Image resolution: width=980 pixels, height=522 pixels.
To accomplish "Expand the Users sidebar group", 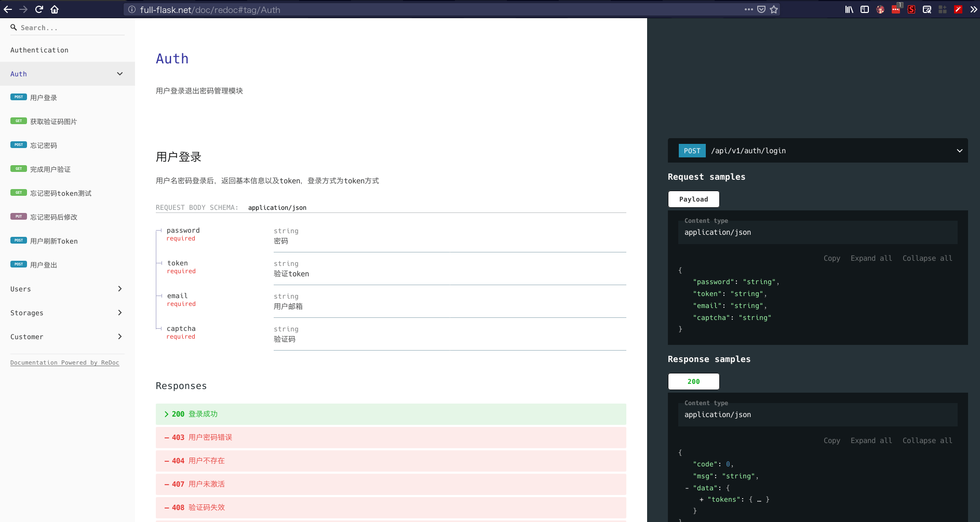I will point(68,289).
